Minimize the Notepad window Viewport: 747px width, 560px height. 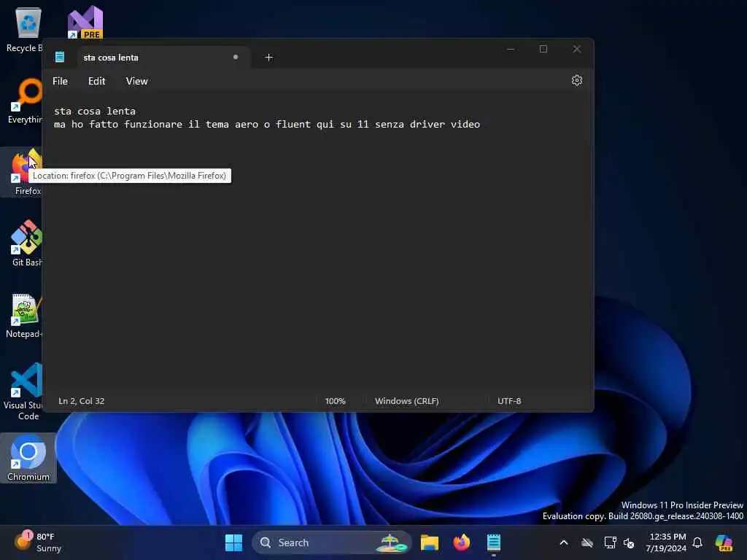pyautogui.click(x=510, y=49)
